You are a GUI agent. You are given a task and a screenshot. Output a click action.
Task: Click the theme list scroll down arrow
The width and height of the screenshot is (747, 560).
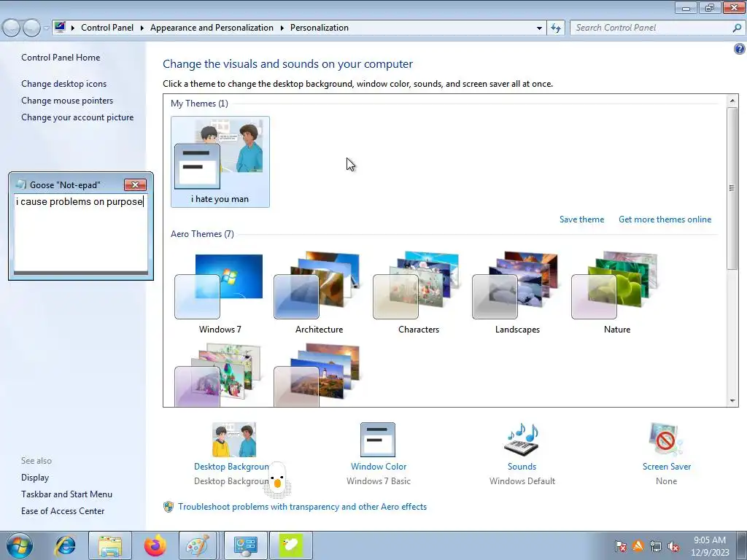[732, 401]
